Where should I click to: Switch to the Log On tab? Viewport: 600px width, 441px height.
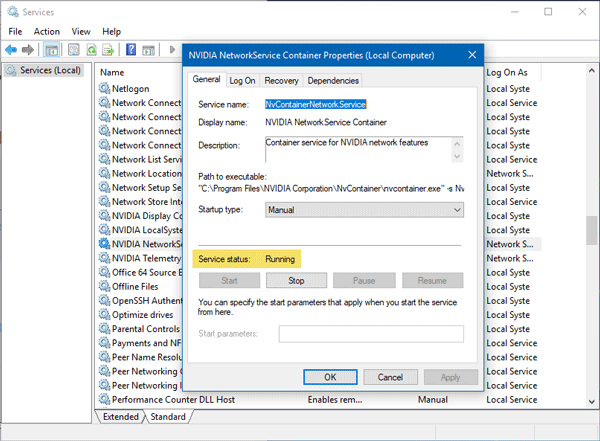242,81
